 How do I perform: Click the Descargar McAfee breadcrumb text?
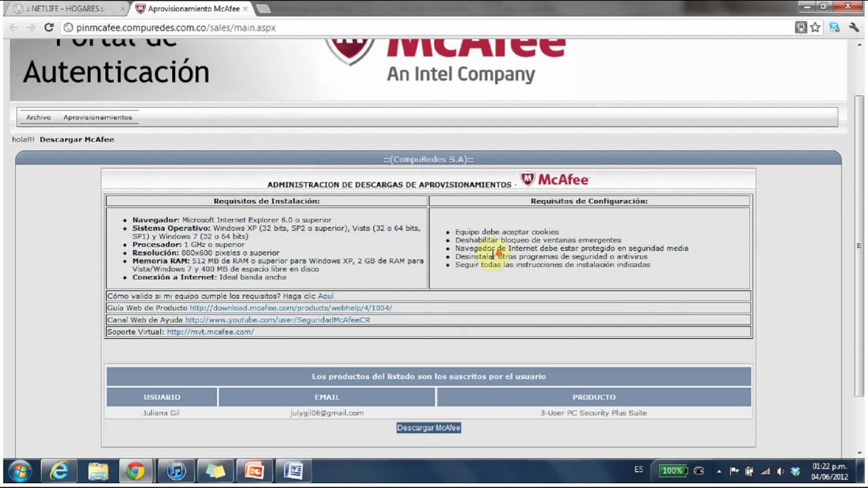77,140
